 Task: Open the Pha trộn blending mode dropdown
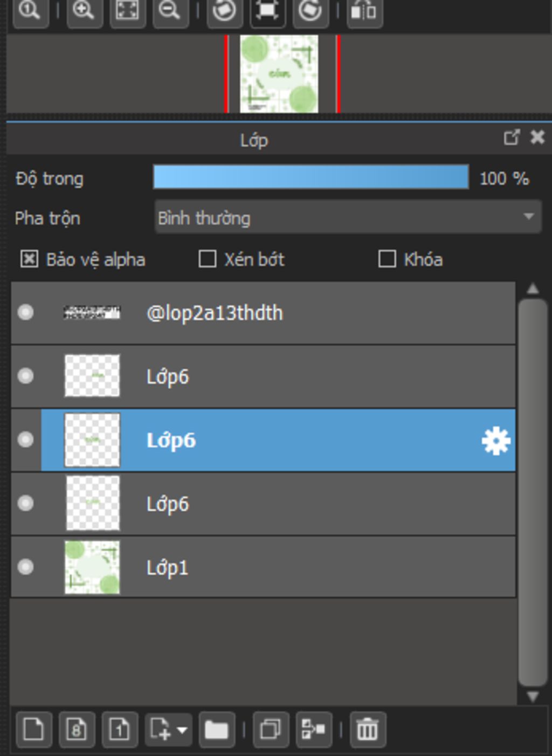[x=348, y=217]
